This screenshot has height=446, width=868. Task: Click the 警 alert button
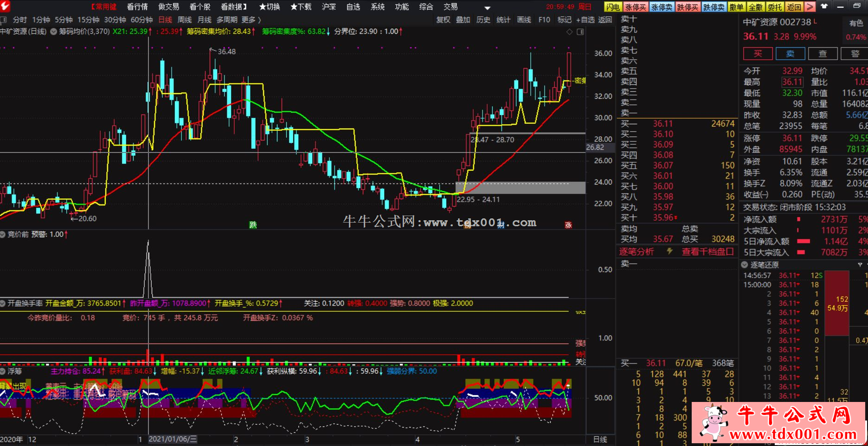coord(855,53)
